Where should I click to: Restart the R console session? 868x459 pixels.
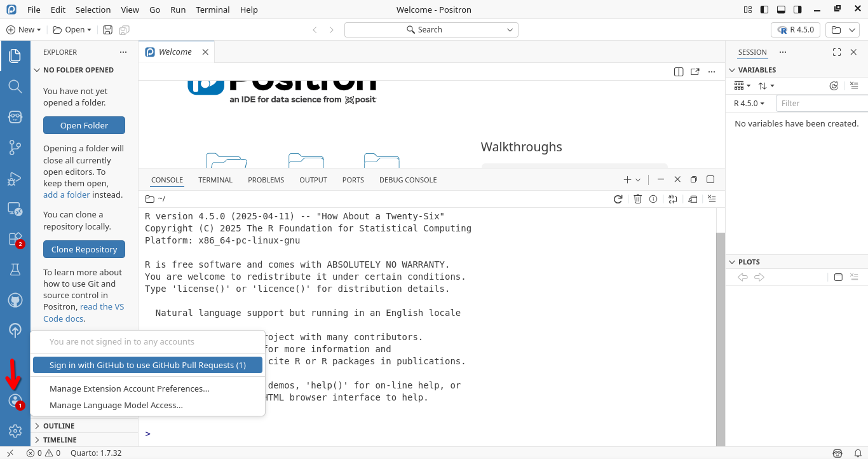pos(618,199)
